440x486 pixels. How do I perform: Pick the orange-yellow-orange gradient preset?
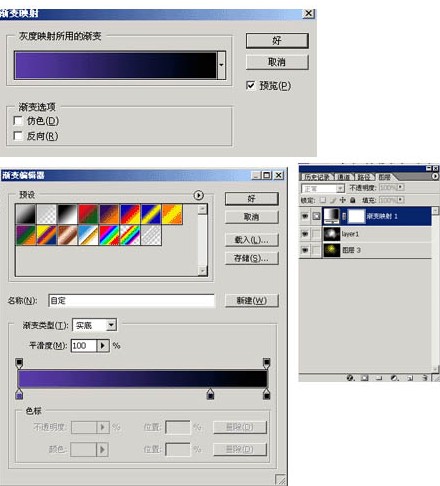pyautogui.click(x=172, y=214)
